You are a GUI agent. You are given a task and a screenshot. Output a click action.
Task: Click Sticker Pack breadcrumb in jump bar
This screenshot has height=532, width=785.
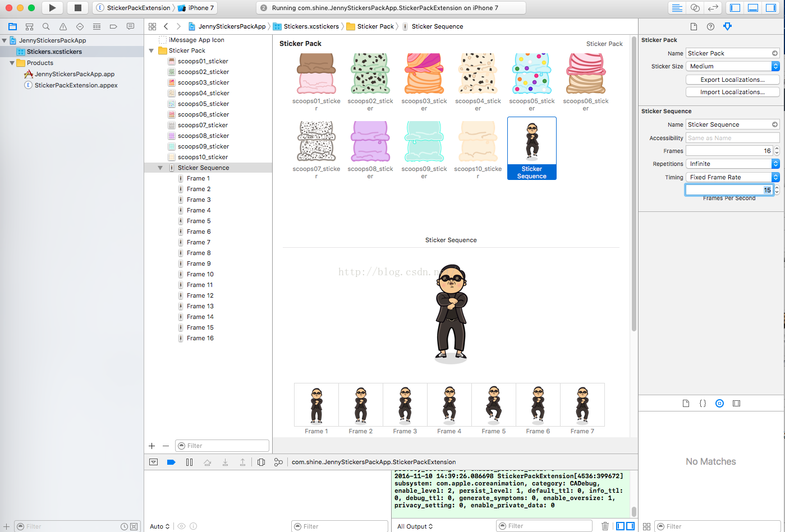click(370, 26)
